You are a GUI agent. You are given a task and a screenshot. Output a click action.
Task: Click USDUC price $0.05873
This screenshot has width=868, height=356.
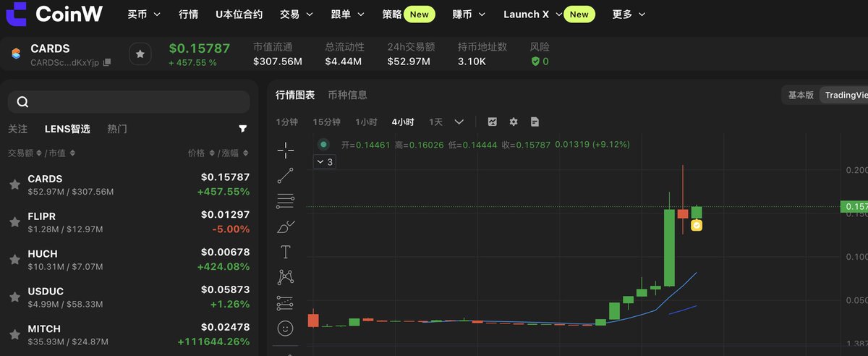(225, 291)
